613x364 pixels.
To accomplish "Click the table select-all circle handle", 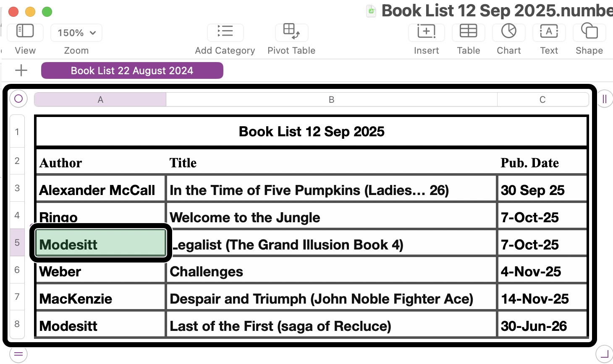I will pyautogui.click(x=18, y=99).
